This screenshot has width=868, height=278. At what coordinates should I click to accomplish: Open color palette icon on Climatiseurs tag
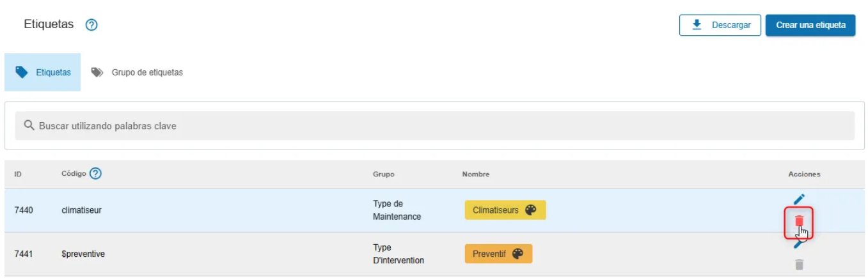click(x=530, y=210)
